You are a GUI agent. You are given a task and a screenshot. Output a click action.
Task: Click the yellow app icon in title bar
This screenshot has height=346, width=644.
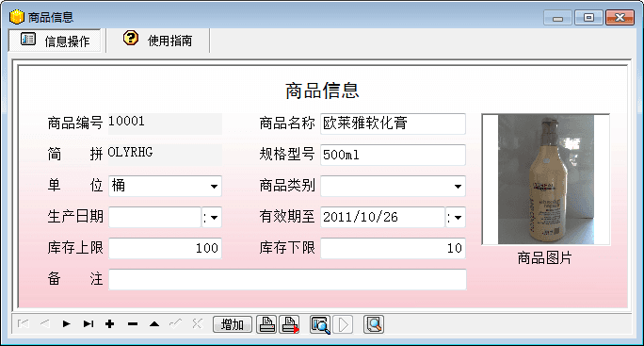pyautogui.click(x=16, y=17)
